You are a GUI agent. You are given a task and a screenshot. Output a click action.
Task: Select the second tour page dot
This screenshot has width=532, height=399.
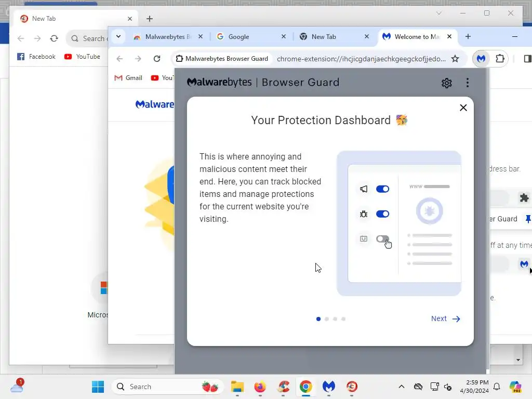[327, 319]
